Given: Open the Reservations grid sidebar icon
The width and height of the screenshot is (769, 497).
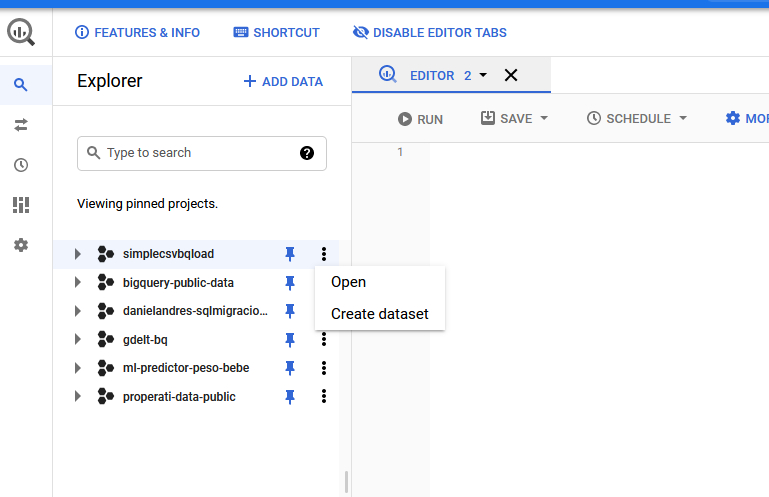Looking at the screenshot, I should [x=21, y=205].
